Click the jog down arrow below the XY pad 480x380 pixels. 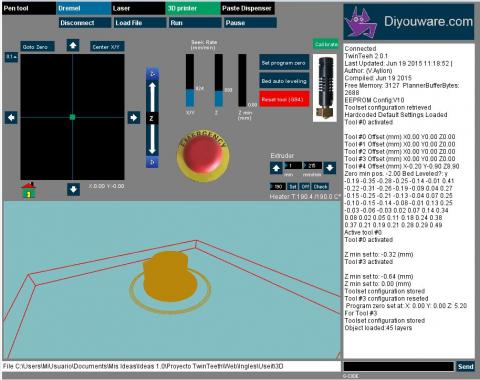click(x=73, y=189)
